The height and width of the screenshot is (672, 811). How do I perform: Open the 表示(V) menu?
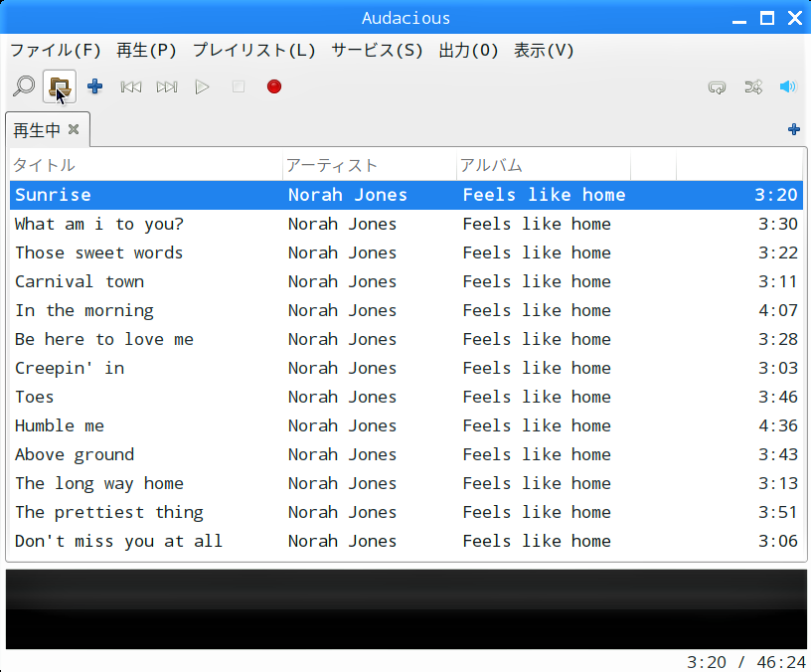coord(544,50)
